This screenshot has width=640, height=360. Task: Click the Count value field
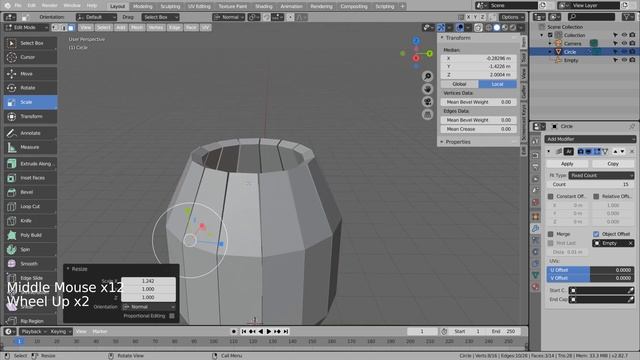pyautogui.click(x=591, y=184)
